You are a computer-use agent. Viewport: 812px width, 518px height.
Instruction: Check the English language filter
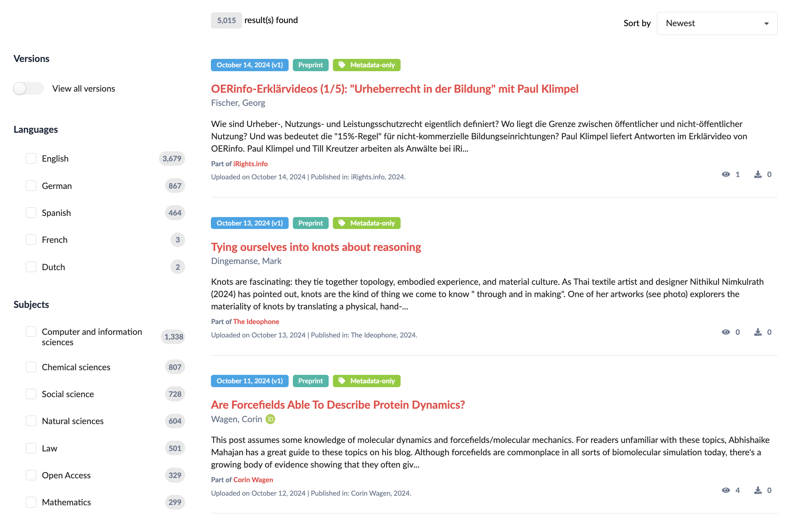pos(31,159)
